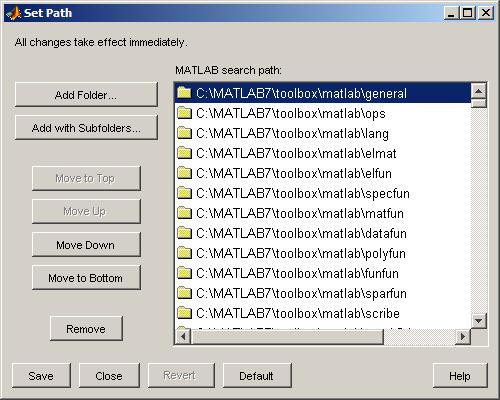The image size is (500, 400).
Task: Move selected folder down one position
Action: [86, 245]
